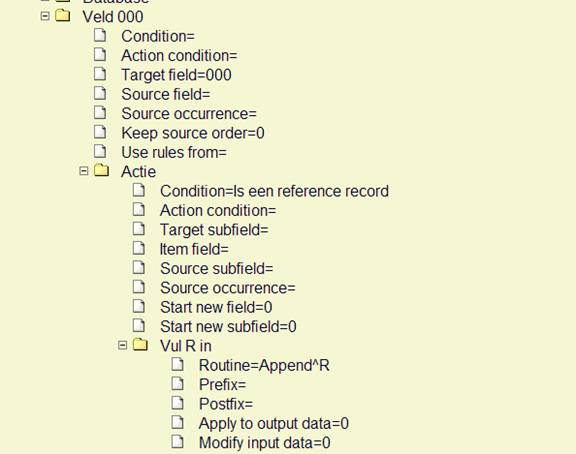Select the Item field= entry
This screenshot has height=454, width=576.
tap(194, 249)
